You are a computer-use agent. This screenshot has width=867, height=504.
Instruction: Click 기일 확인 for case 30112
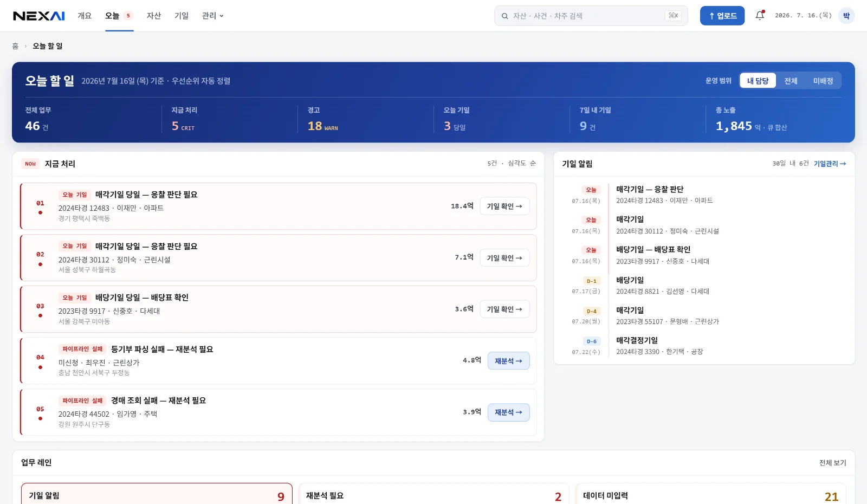[504, 258]
